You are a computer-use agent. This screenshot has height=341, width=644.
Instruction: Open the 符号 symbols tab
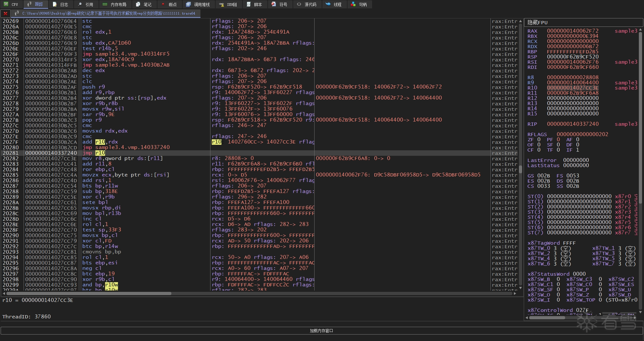tap(280, 5)
